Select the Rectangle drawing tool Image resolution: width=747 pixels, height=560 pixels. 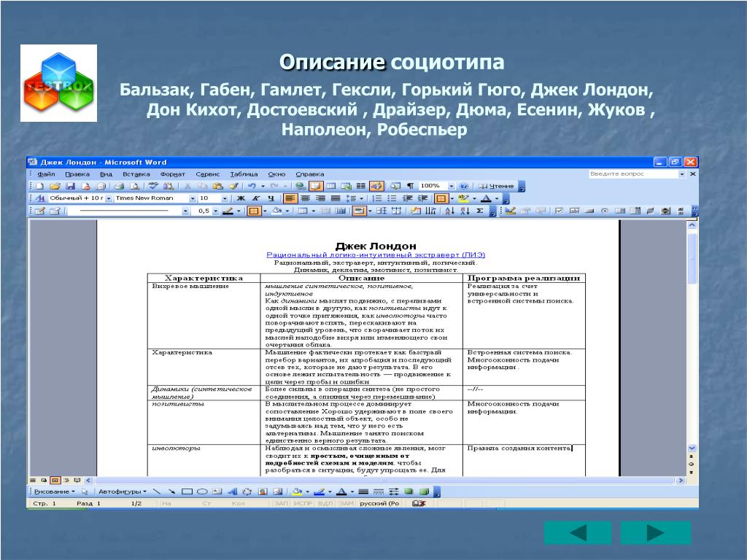click(x=187, y=491)
